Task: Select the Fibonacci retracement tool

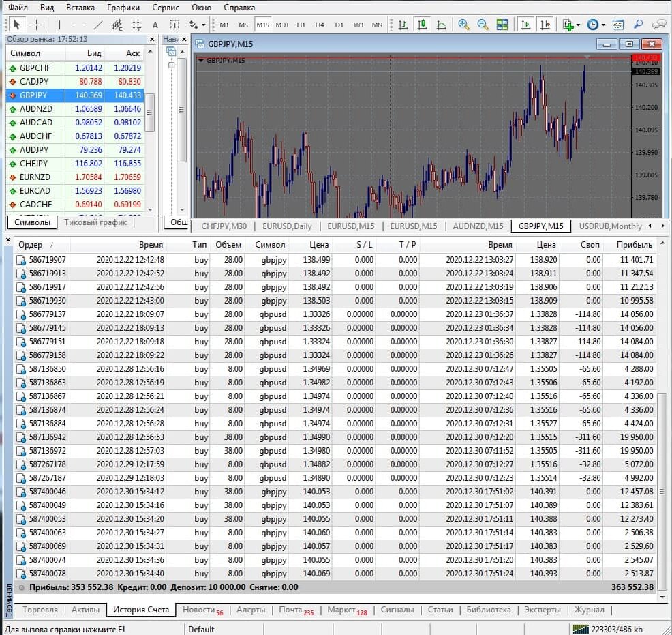Action: [x=136, y=25]
